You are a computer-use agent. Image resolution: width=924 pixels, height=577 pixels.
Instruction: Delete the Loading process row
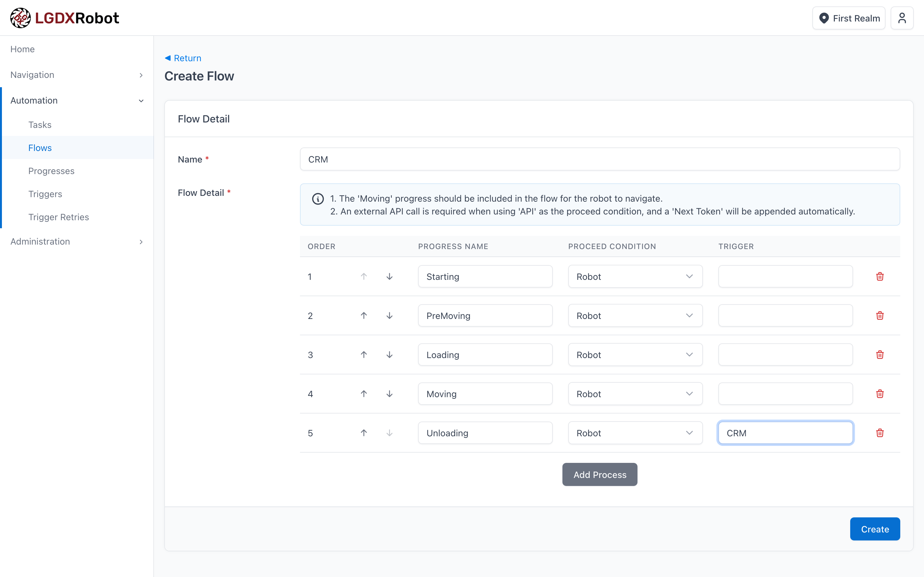(880, 355)
